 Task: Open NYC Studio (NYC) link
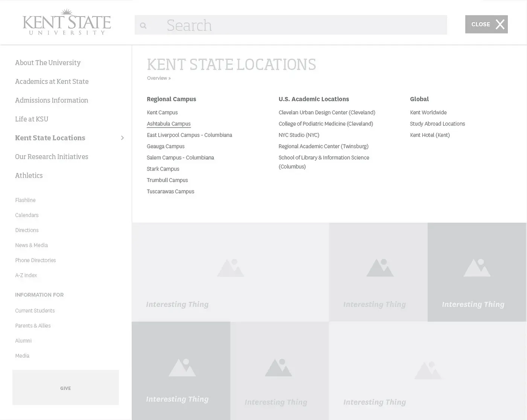(299, 135)
